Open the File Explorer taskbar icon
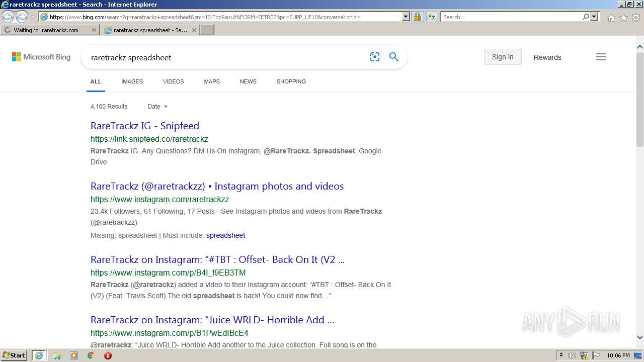 (x=57, y=355)
